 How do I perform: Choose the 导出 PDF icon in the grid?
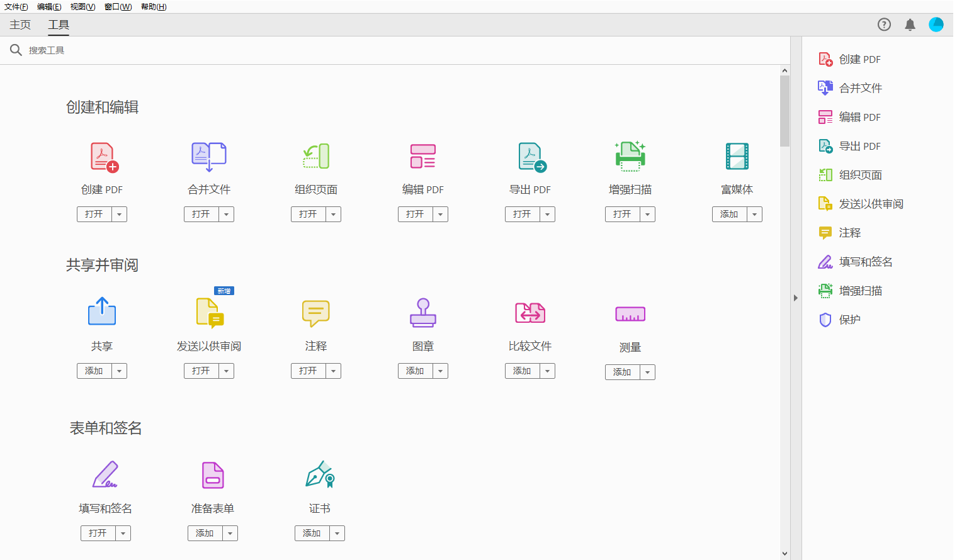point(532,157)
